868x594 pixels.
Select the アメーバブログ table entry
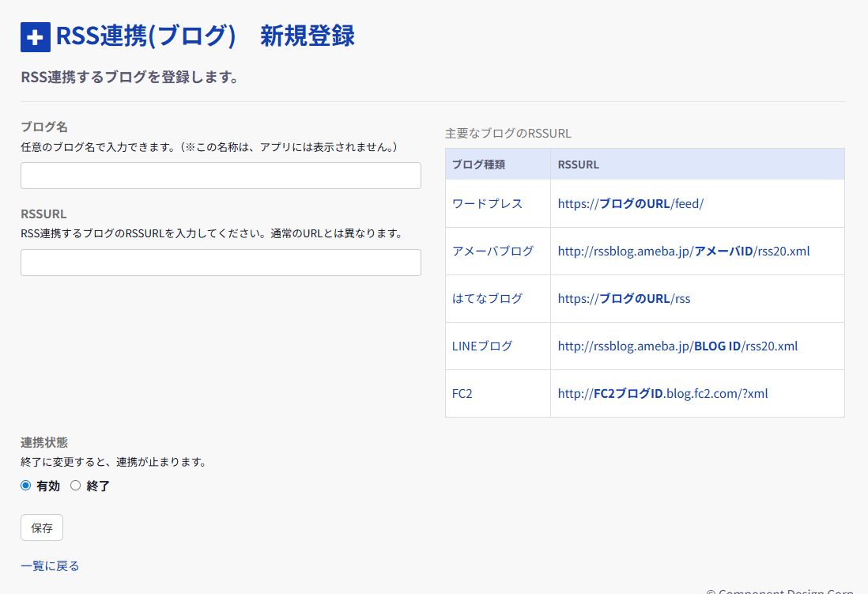click(492, 251)
